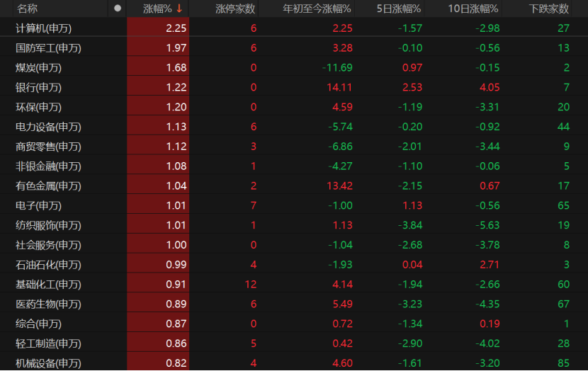Image resolution: width=588 pixels, height=371 pixels.
Task: Sort by the 涨停家数 column header
Action: [x=235, y=8]
